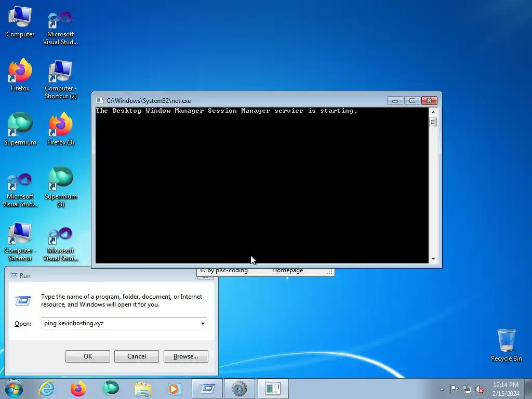The width and height of the screenshot is (532, 399).
Task: Switch to the net.exe console taskbar button
Action: (273, 389)
